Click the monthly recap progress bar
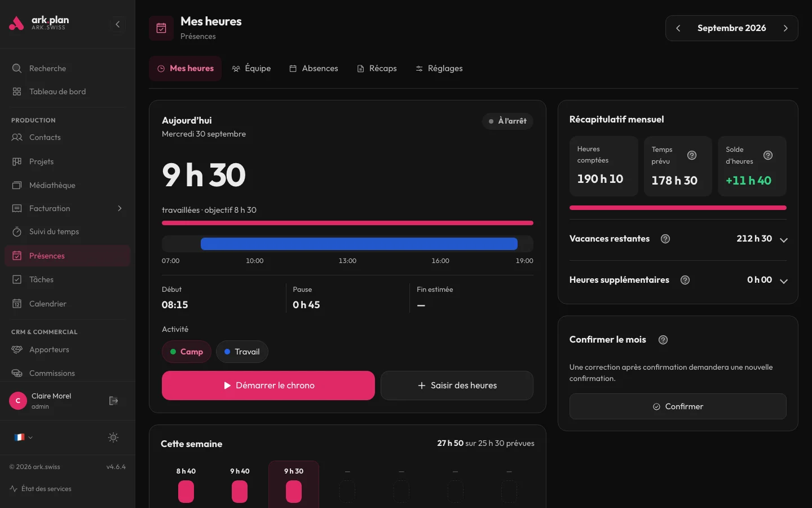 tap(678, 208)
